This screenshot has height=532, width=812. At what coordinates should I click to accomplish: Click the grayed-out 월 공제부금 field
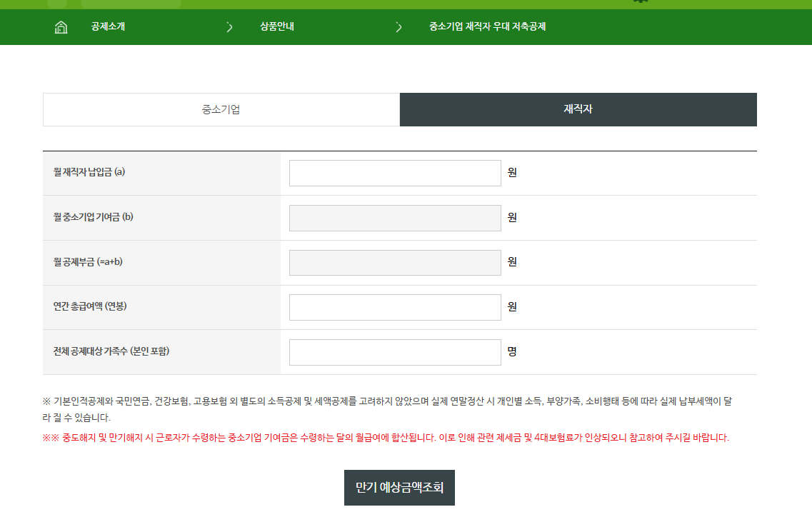(x=394, y=263)
